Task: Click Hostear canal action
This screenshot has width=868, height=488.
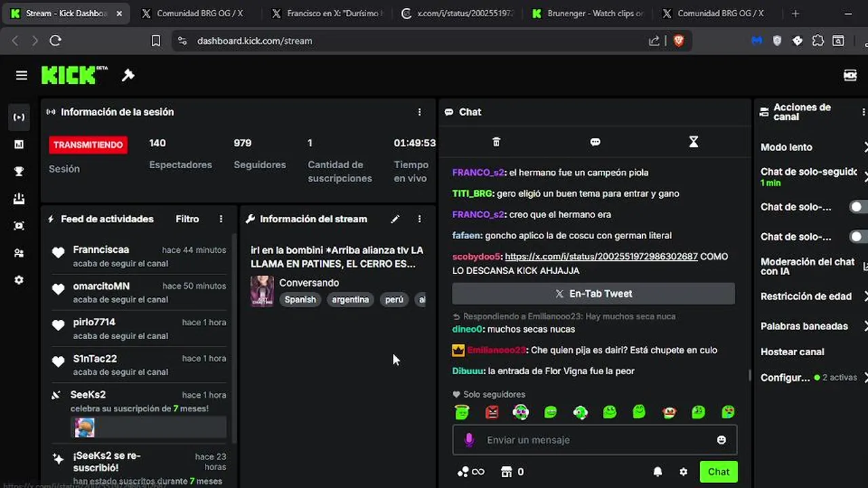Action: point(792,352)
